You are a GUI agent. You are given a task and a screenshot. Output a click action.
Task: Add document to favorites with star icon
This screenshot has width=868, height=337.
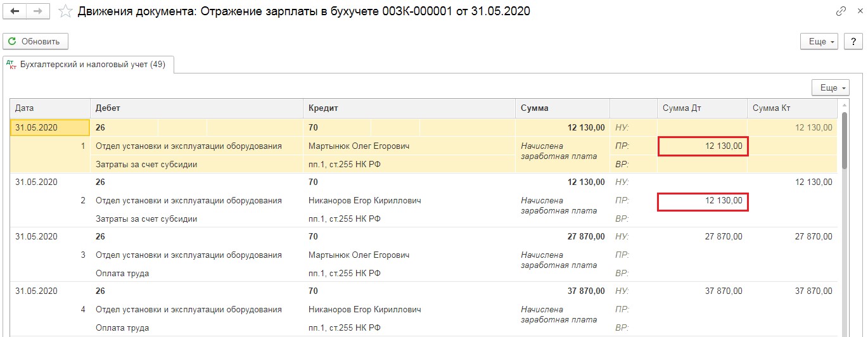point(65,11)
